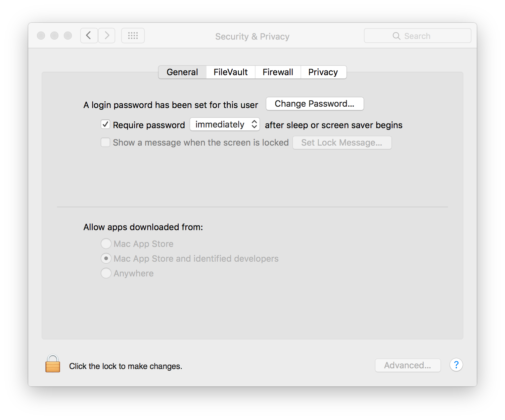Open the Privacy tab
Viewport: 505px width, 420px height.
323,72
